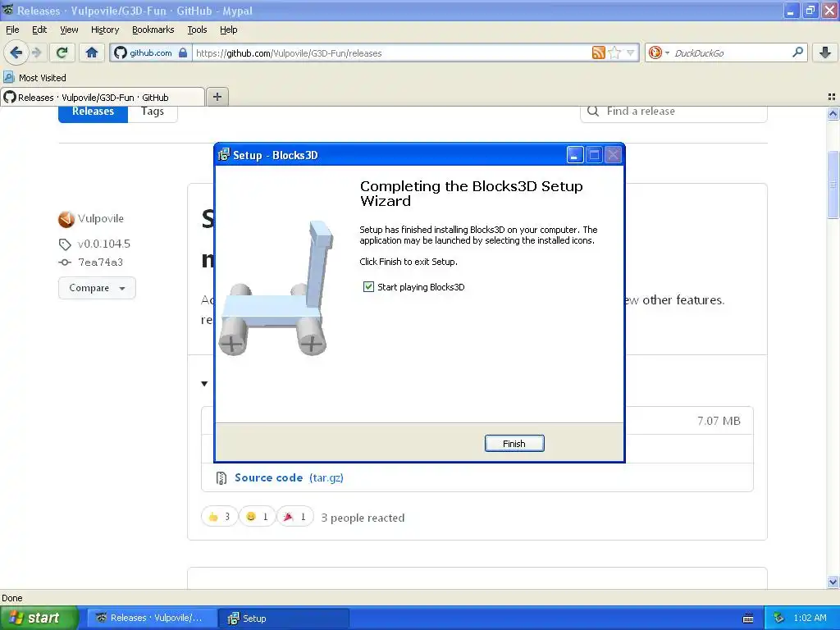Open the Vulpovile author profile link

pyautogui.click(x=101, y=218)
